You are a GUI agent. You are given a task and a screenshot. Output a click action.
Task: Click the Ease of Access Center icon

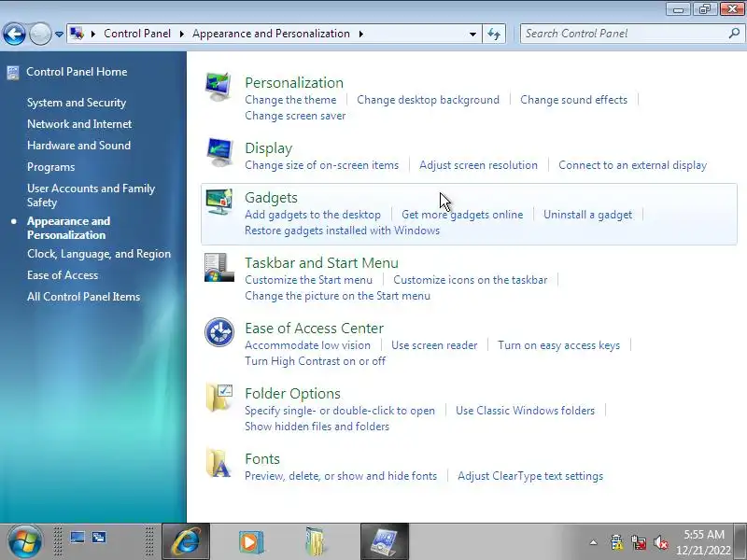click(x=219, y=332)
